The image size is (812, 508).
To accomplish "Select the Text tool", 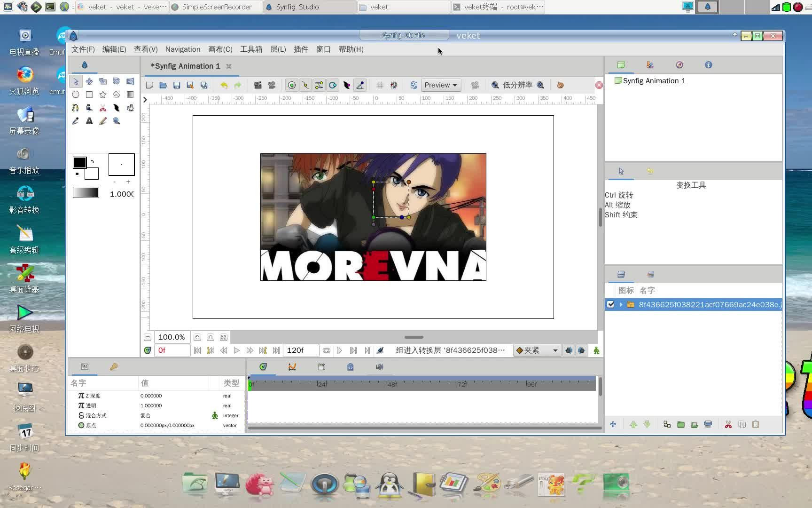I will [89, 121].
